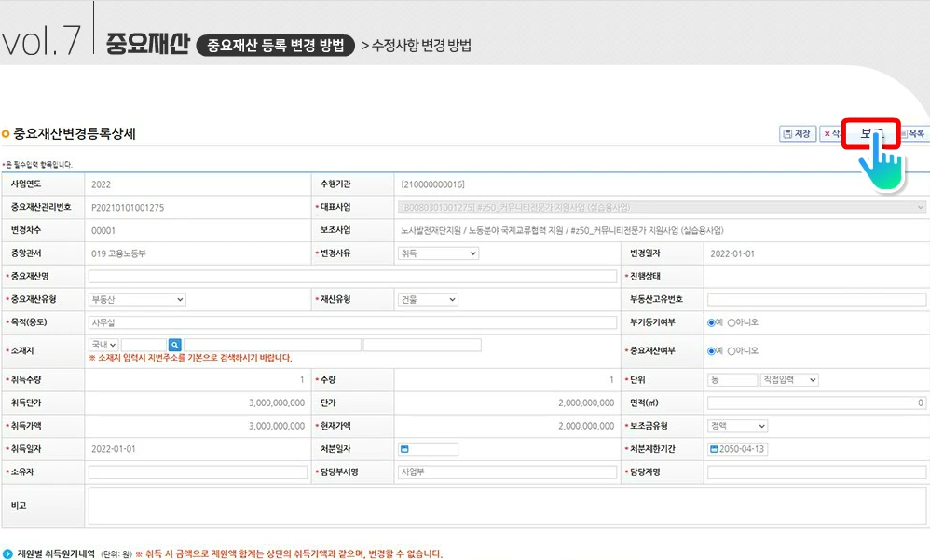
Task: Click the 현재가액 value 2,000,000,000
Action: click(x=586, y=426)
